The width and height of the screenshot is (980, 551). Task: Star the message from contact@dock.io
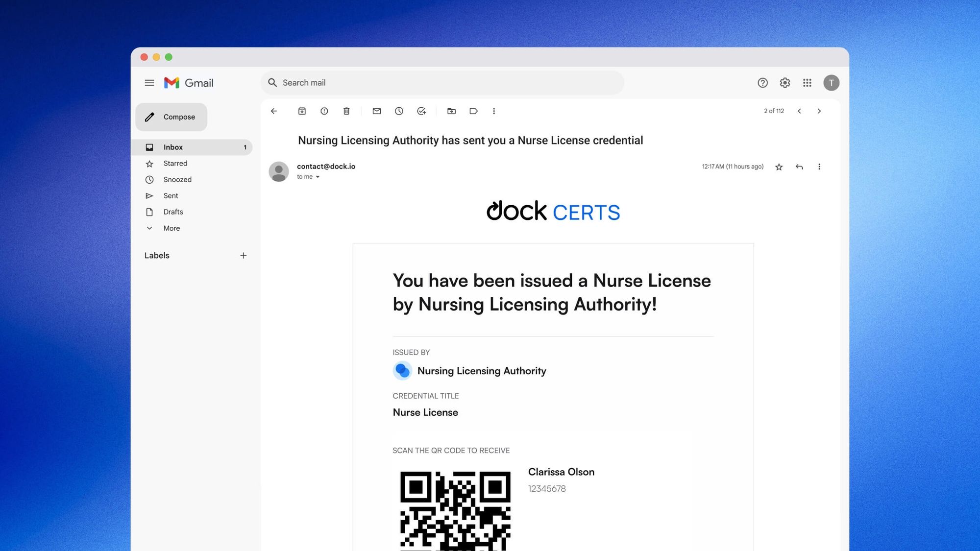[x=779, y=167]
